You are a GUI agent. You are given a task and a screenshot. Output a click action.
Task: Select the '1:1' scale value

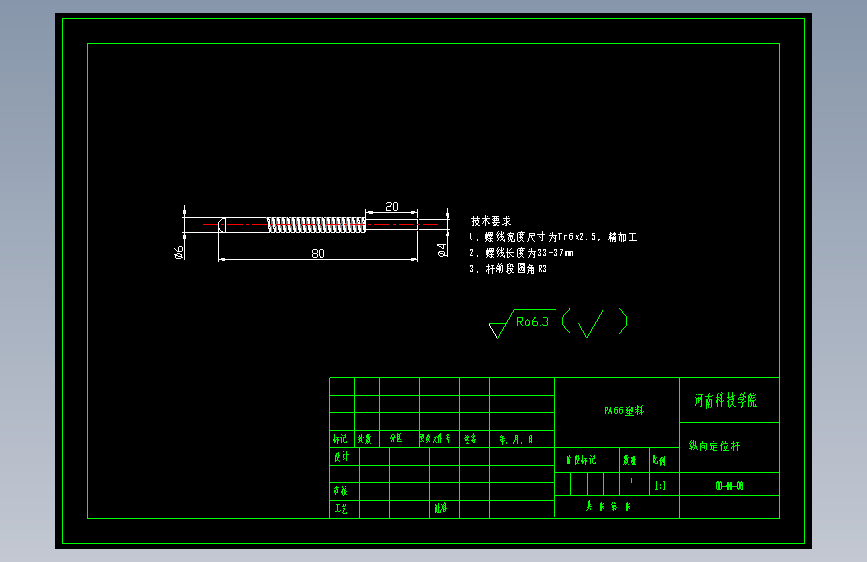click(660, 486)
